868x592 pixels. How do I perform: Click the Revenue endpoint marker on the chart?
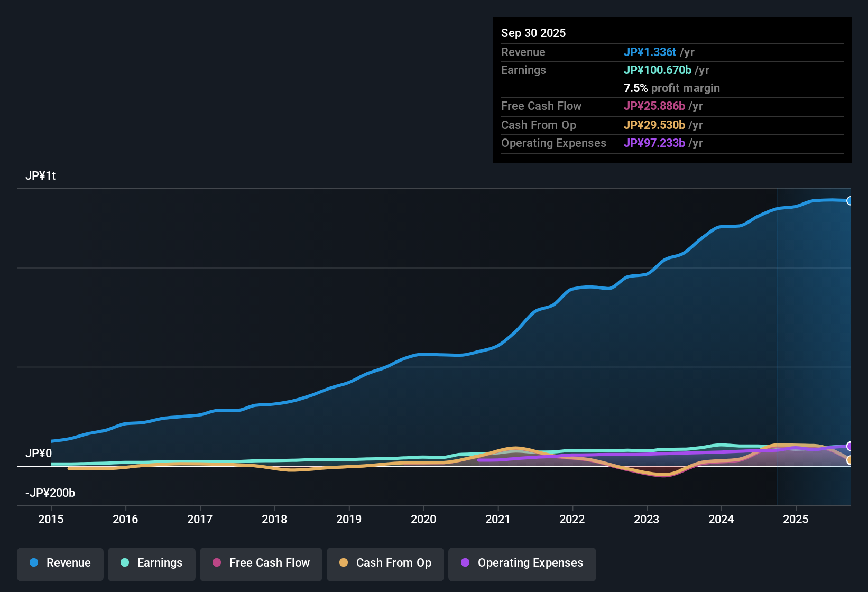point(850,201)
